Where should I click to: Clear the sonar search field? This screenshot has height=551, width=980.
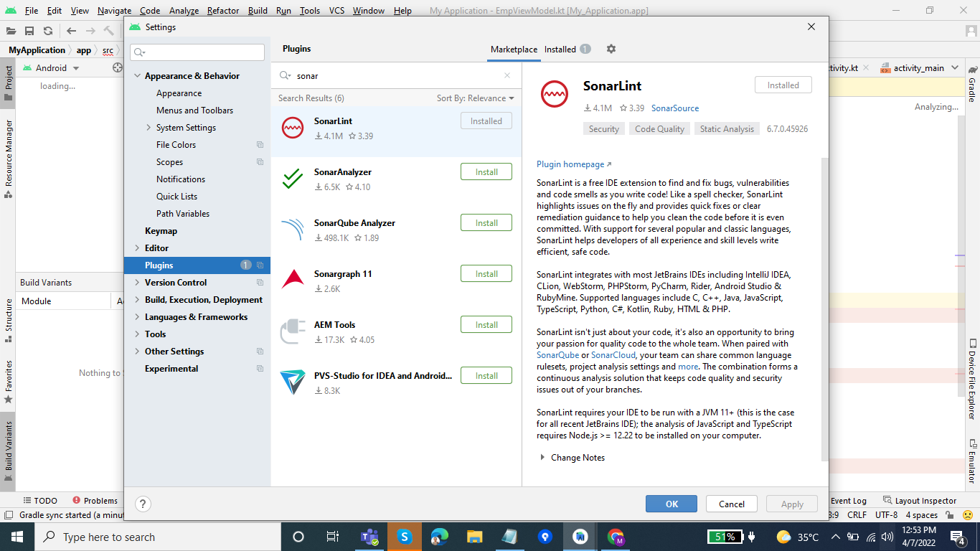[x=507, y=75]
